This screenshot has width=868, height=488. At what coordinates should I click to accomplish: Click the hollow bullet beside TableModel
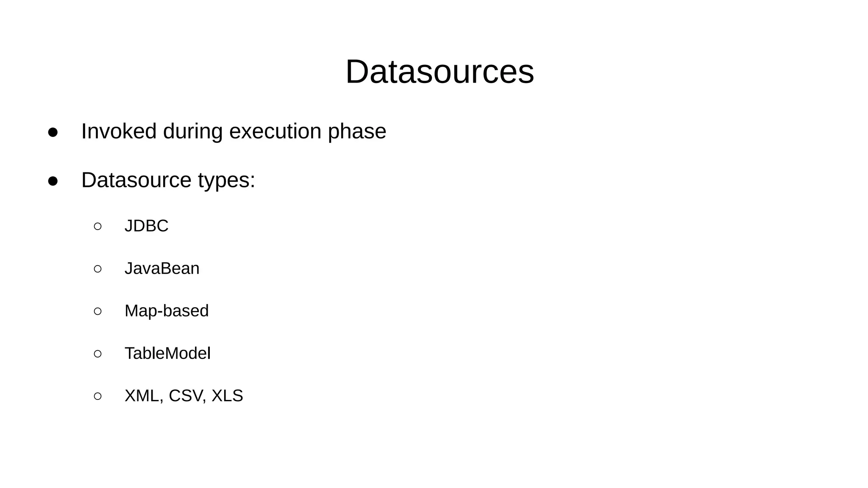(x=97, y=353)
